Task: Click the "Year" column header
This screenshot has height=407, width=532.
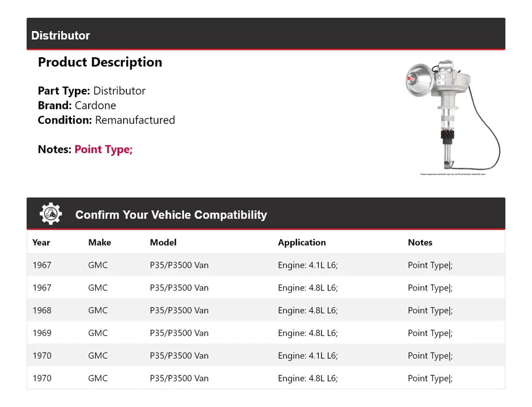Action: point(41,242)
